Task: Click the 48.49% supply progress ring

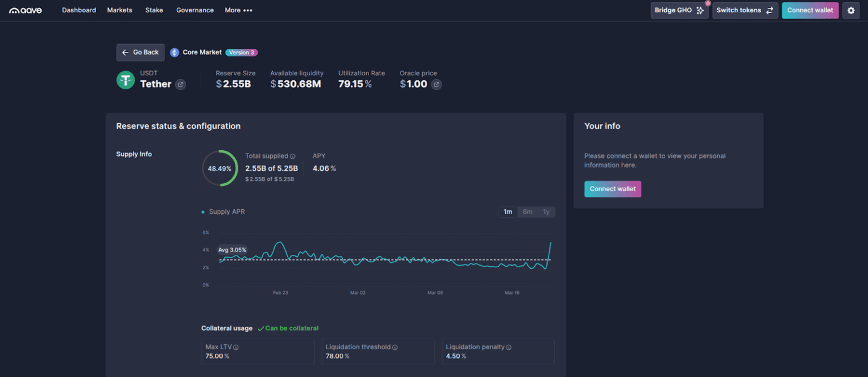Action: (220, 168)
